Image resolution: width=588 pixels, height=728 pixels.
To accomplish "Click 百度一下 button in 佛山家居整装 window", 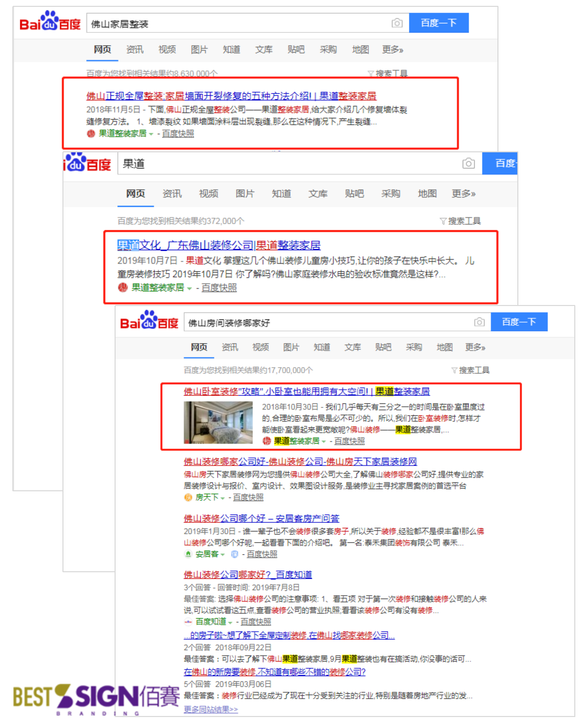I will coord(438,23).
